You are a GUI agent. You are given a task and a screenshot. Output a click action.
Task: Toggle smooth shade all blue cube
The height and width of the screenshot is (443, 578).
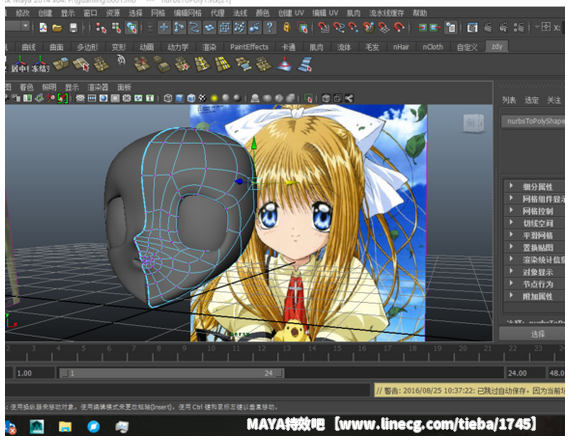pos(179,98)
